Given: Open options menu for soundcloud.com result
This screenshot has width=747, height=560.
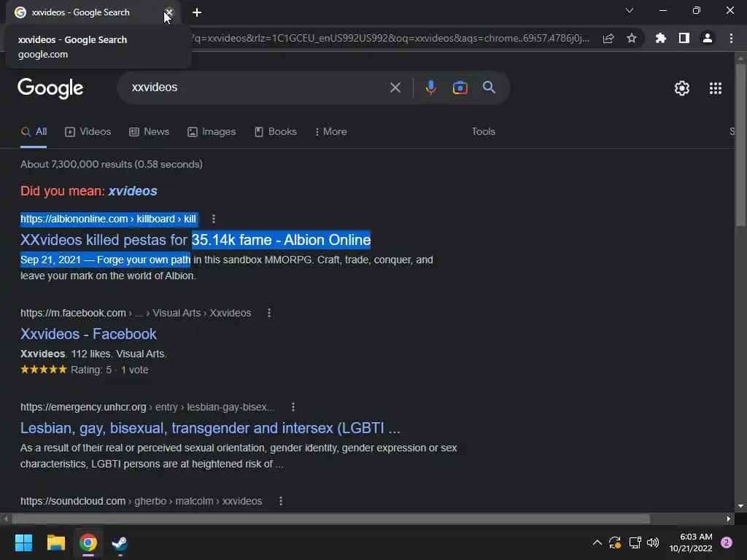Looking at the screenshot, I should coord(281,501).
